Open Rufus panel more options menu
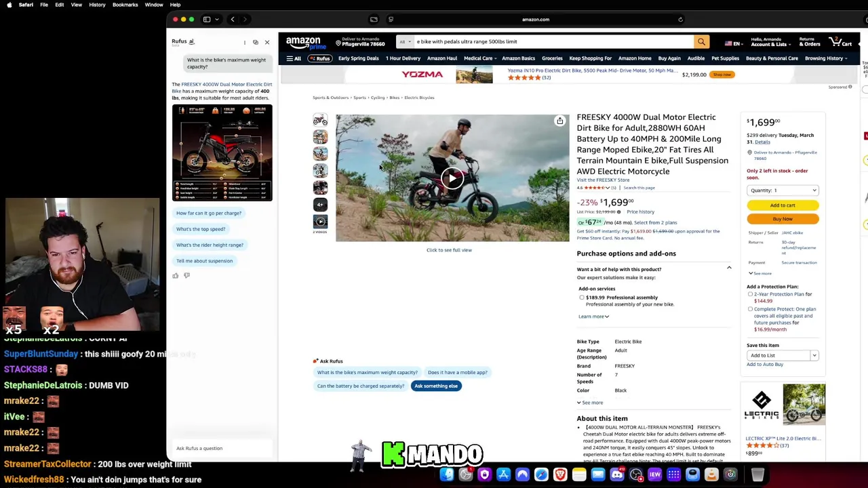Image resolution: width=868 pixels, height=488 pixels. [245, 42]
